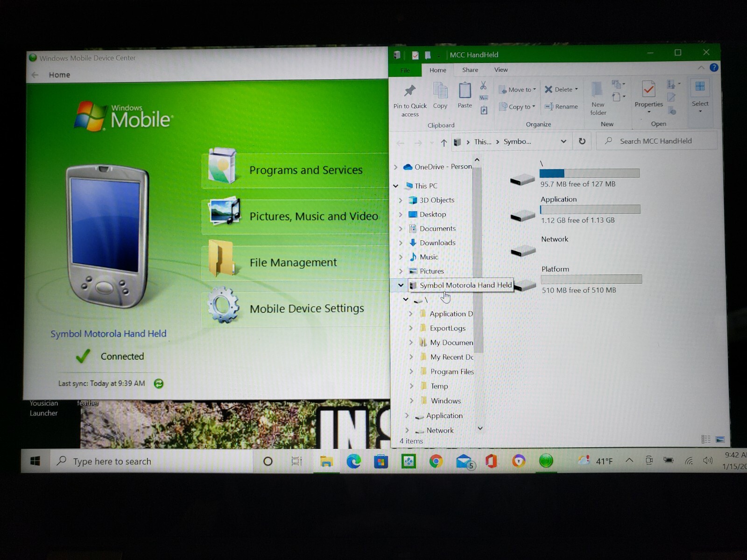Refresh the MCC HandHeld folder view
747x560 pixels.
tap(582, 141)
